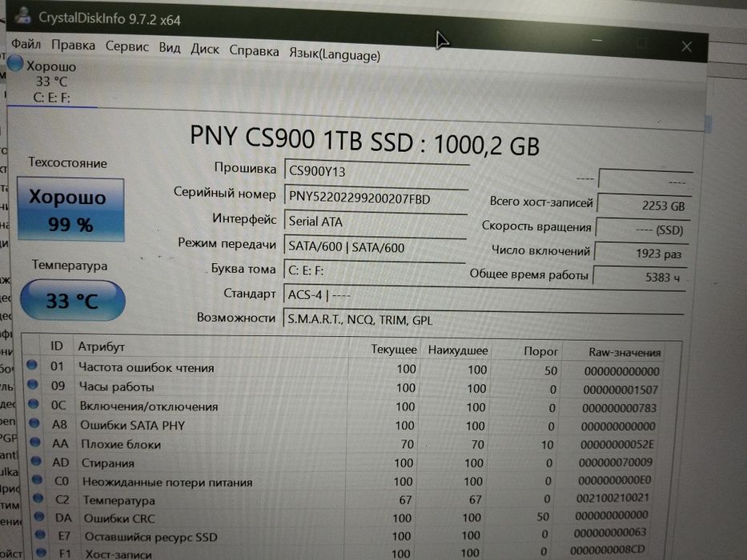Click the Буква тома field
The height and width of the screenshot is (560, 747).
pos(374,271)
